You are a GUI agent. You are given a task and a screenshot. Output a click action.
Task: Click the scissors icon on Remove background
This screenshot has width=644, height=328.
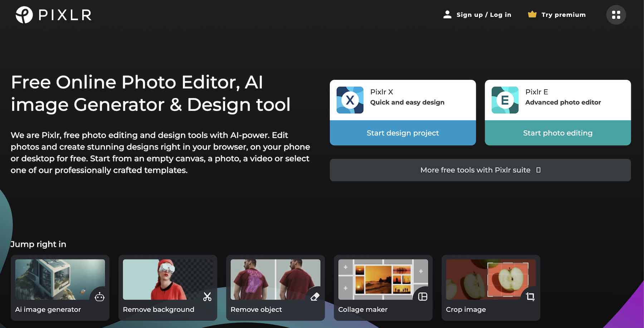[208, 296]
